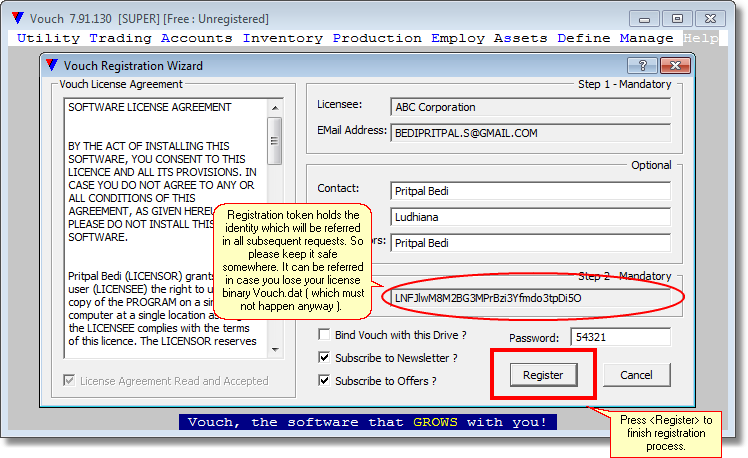Click the Licensee field with ABC Corporation
Image resolution: width=748 pixels, height=458 pixels.
[530, 107]
